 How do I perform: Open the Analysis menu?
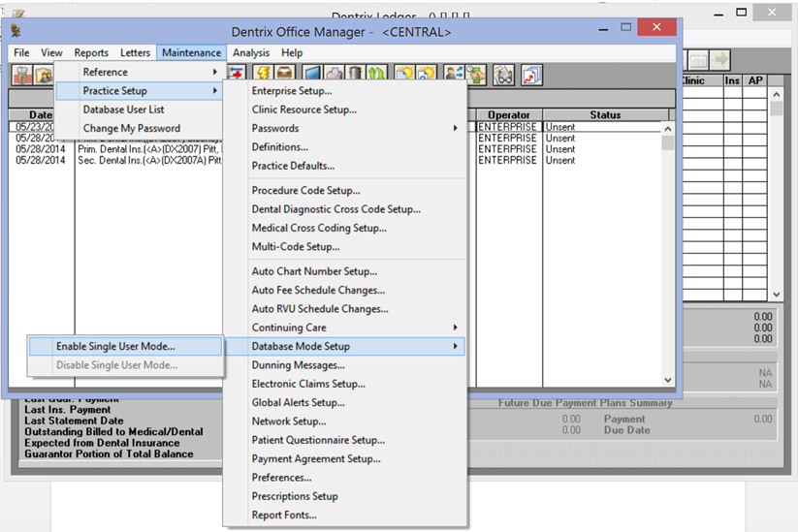251,53
